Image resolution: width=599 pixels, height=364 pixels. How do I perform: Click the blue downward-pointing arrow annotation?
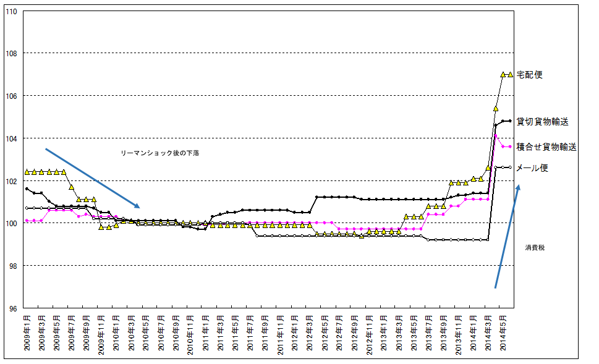[x=93, y=178]
